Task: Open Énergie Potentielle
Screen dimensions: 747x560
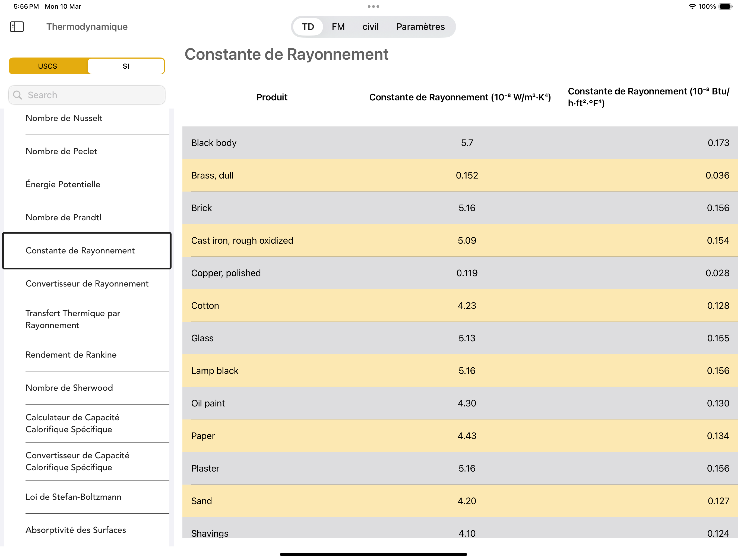Action: 87,184
